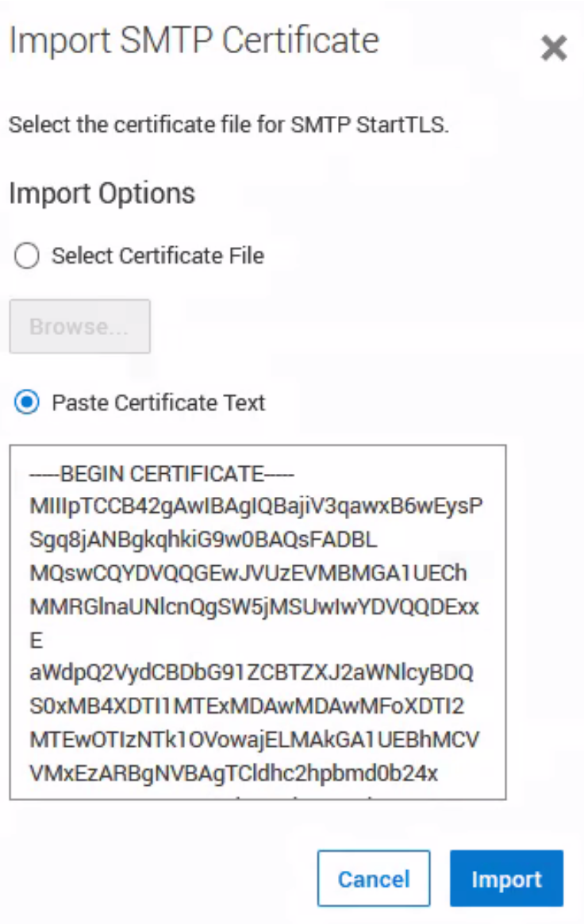Image resolution: width=584 pixels, height=924 pixels.
Task: Click the Import SMTP Certificate title
Action: pyautogui.click(x=193, y=40)
